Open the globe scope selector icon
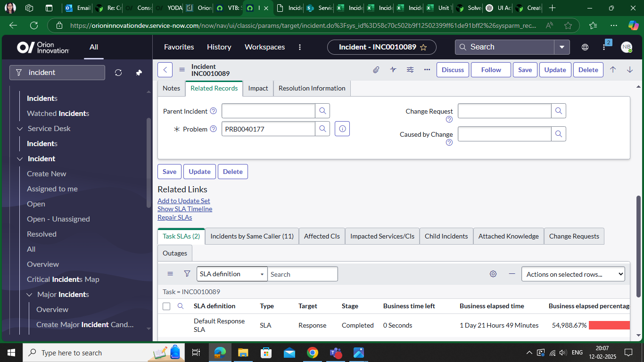This screenshot has height=362, width=644. point(585,47)
